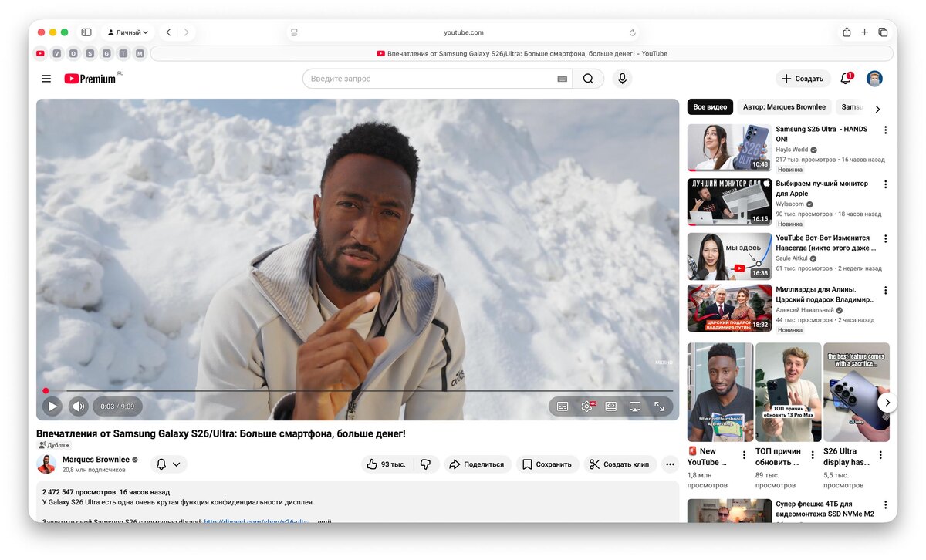Open the Wylsacom channel name
926x560 pixels.
(789, 204)
